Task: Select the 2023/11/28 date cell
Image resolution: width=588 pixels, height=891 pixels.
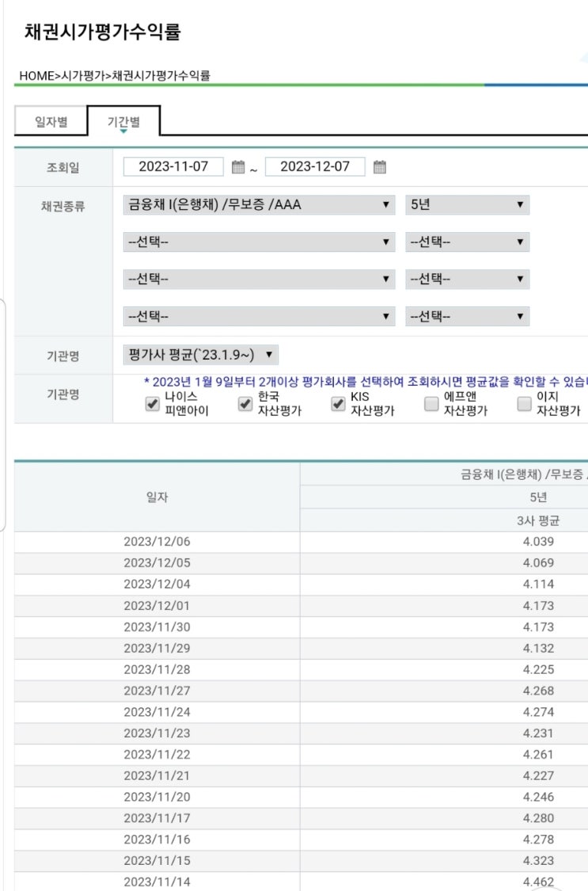Action: 157,669
